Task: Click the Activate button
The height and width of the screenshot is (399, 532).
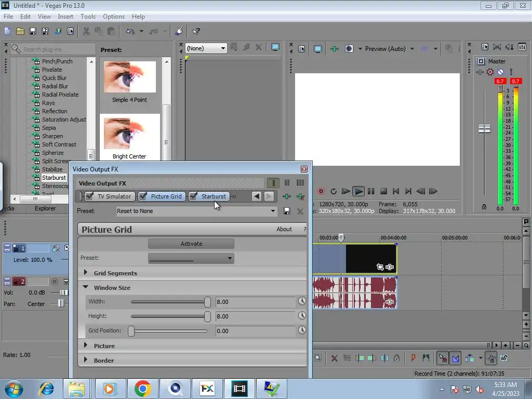Action: pos(191,244)
